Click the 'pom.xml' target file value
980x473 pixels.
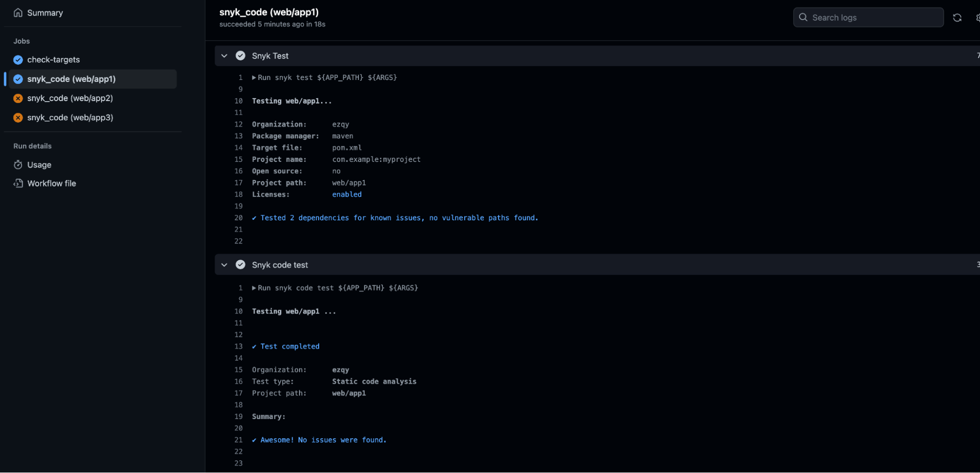pyautogui.click(x=347, y=148)
